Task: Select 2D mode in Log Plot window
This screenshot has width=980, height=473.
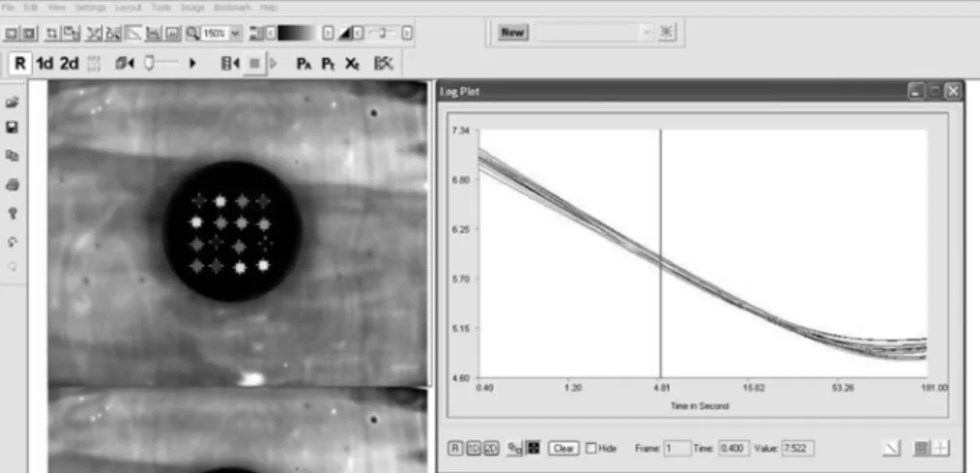Action: [x=491, y=448]
